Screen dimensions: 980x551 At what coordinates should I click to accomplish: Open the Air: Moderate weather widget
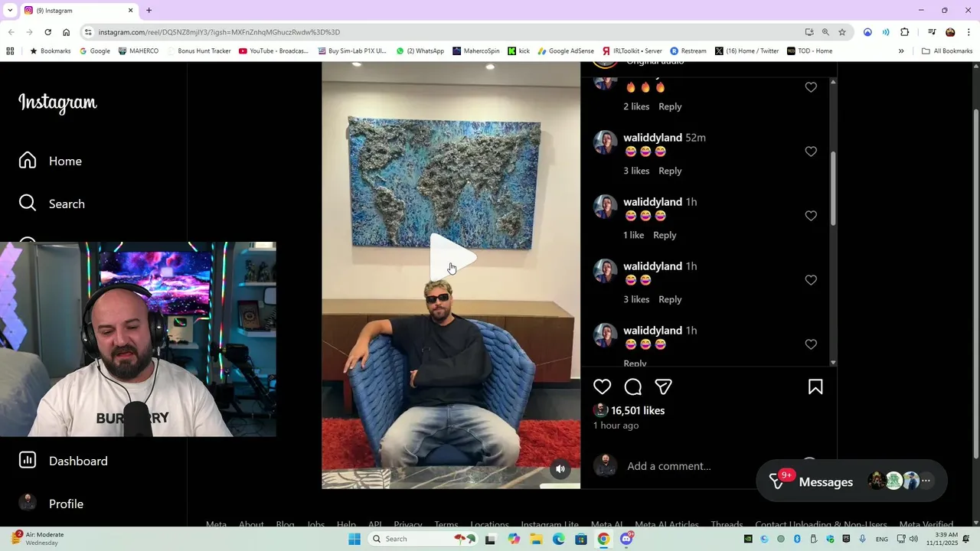[x=38, y=539]
